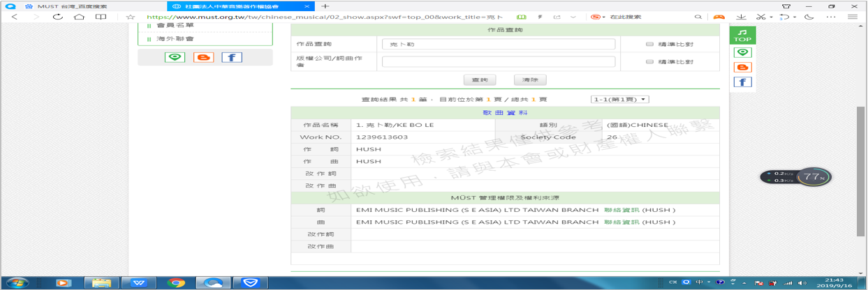Click the 清除 clear button
The height and width of the screenshot is (290, 868).
(530, 80)
